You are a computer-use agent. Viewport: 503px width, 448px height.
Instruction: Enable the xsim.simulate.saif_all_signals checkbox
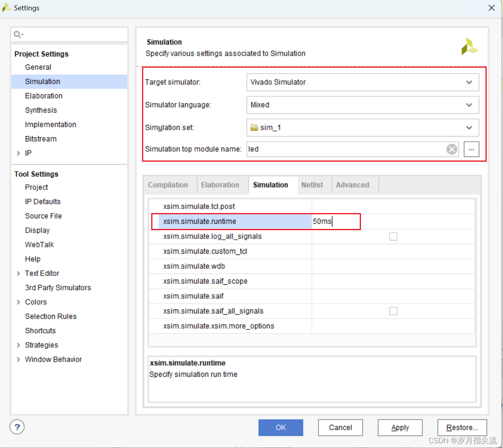393,311
